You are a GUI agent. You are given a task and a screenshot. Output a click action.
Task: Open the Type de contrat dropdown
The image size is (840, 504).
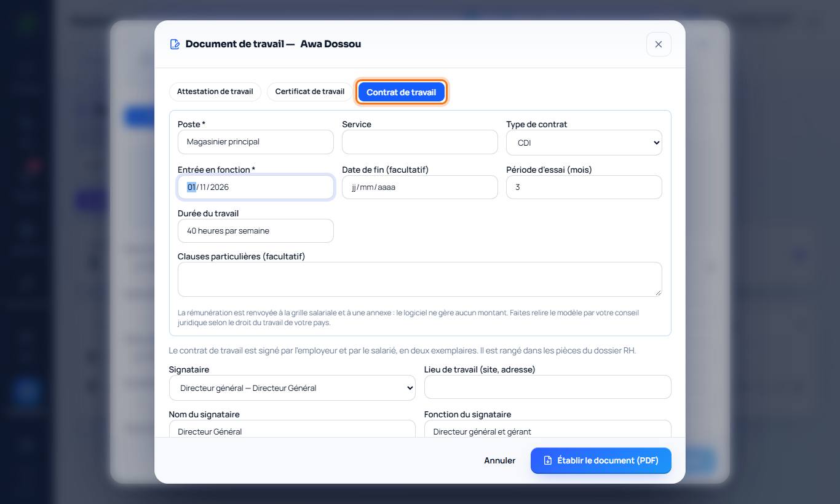[584, 143]
